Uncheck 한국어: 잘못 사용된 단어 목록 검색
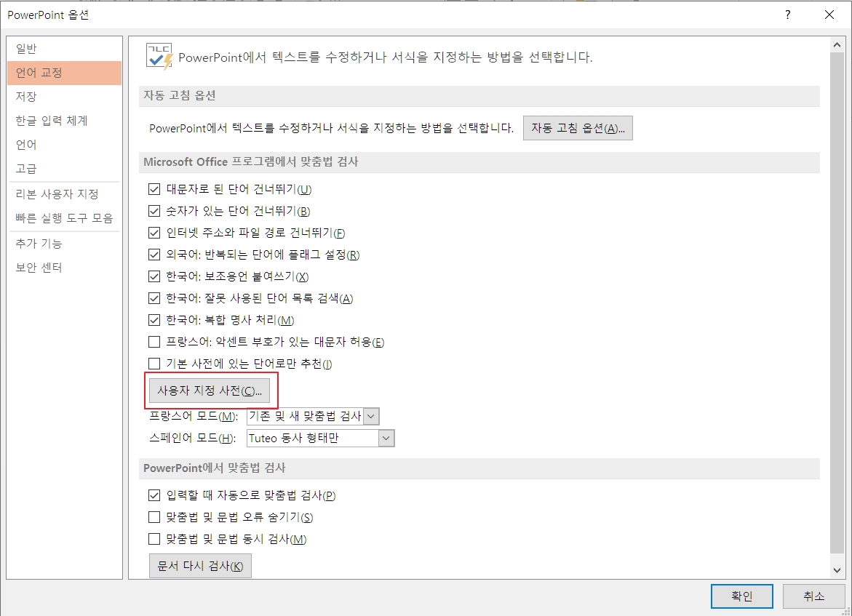The image size is (852, 616). point(154,297)
